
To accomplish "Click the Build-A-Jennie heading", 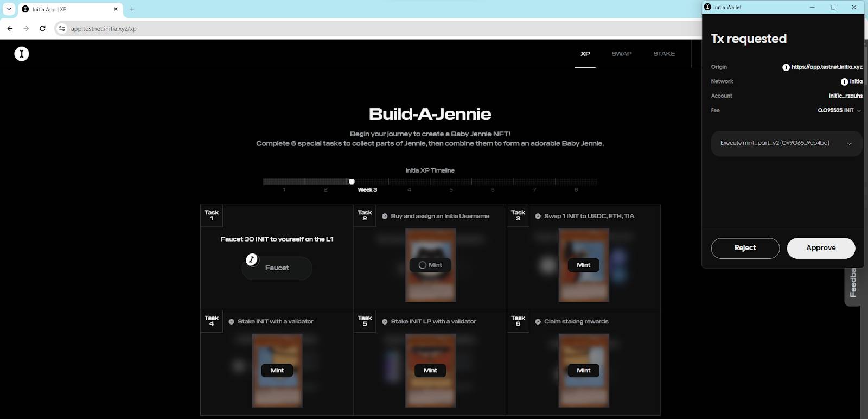I will pos(430,114).
